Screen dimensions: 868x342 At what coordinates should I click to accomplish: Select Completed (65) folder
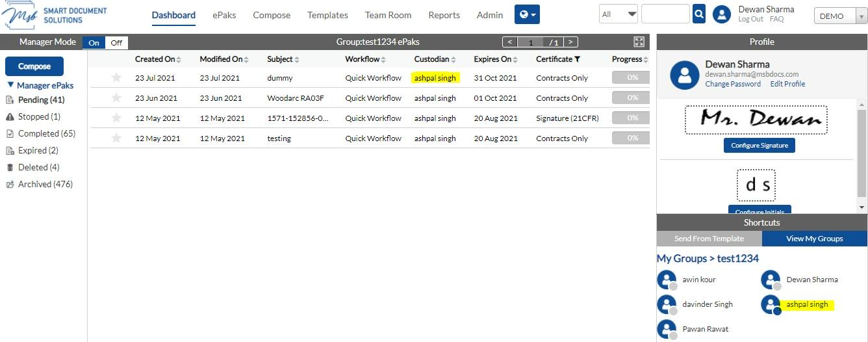pyautogui.click(x=47, y=134)
